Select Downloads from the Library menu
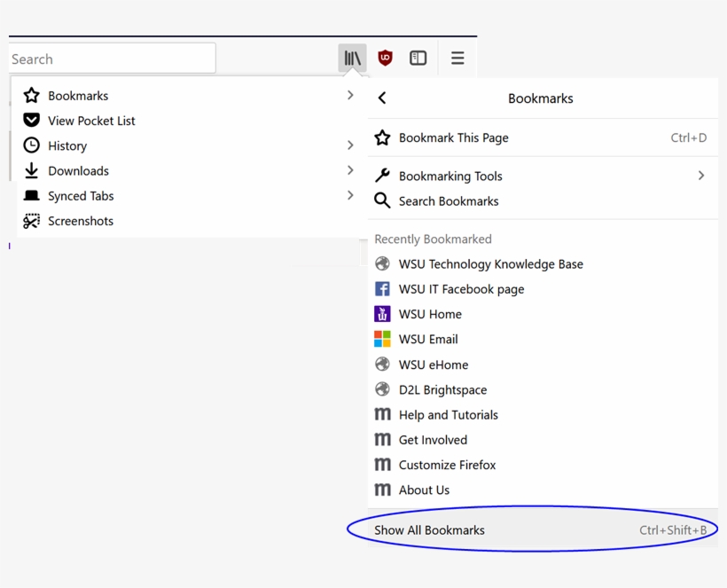This screenshot has width=727, height=588. [78, 171]
